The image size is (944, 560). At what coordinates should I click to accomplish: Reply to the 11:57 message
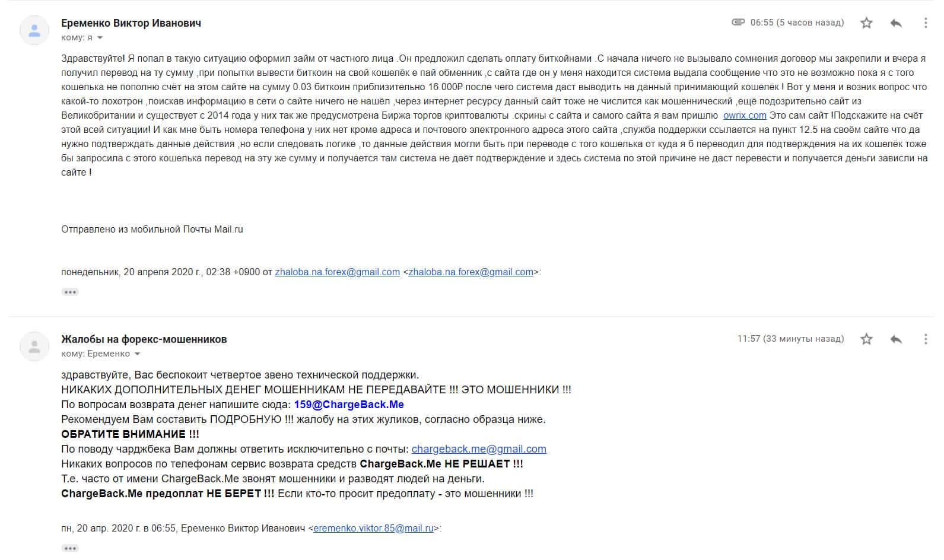(x=896, y=339)
